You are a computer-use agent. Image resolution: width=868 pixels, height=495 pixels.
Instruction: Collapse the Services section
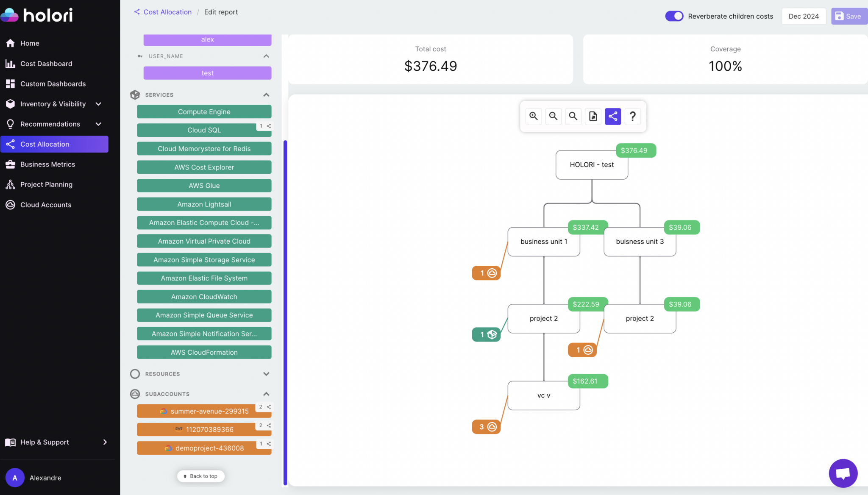point(266,95)
